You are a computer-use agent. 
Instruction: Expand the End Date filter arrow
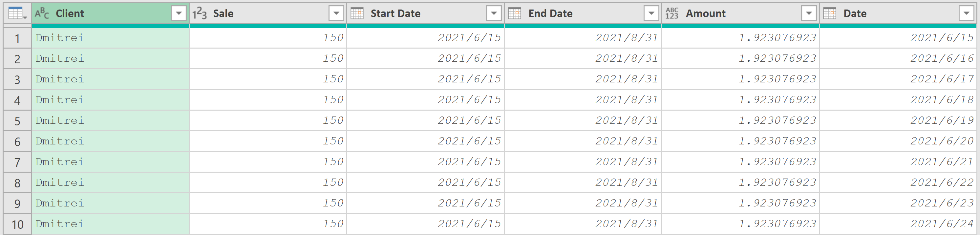tap(651, 14)
